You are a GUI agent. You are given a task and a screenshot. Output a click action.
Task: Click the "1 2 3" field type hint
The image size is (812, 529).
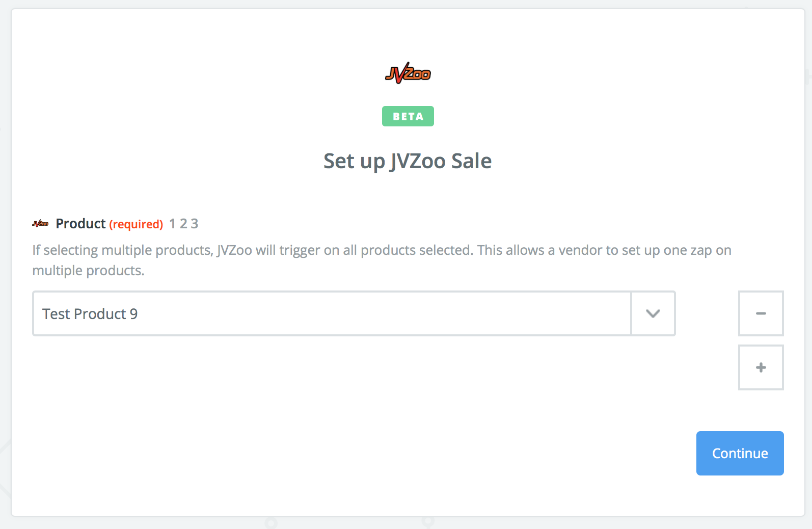pos(183,224)
